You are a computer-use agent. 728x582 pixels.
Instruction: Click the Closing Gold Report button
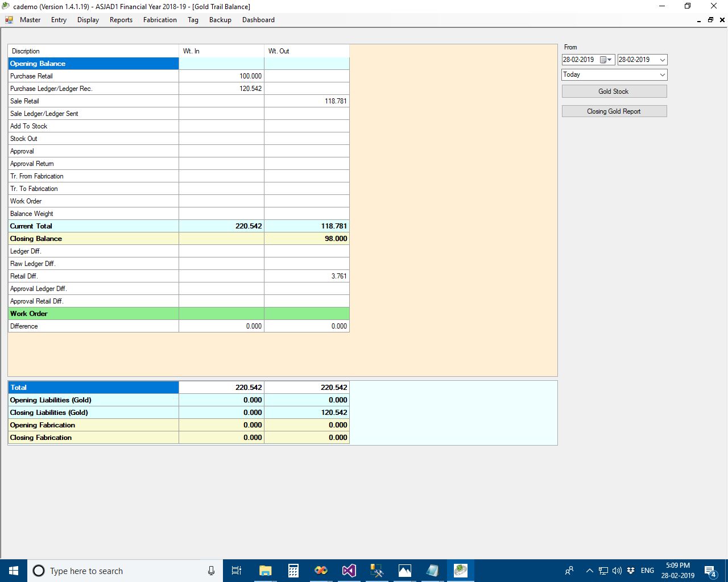[x=614, y=111]
